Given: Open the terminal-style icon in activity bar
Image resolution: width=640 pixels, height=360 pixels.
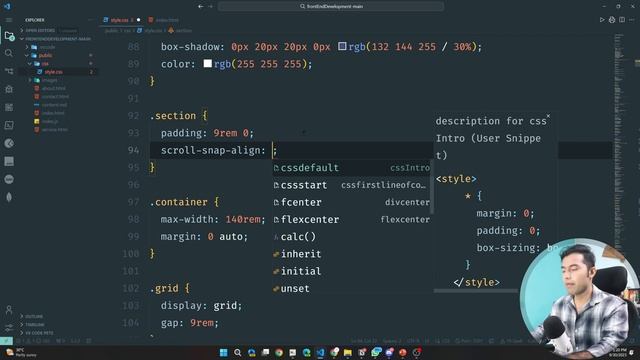Looking at the screenshot, I should tap(9, 125).
